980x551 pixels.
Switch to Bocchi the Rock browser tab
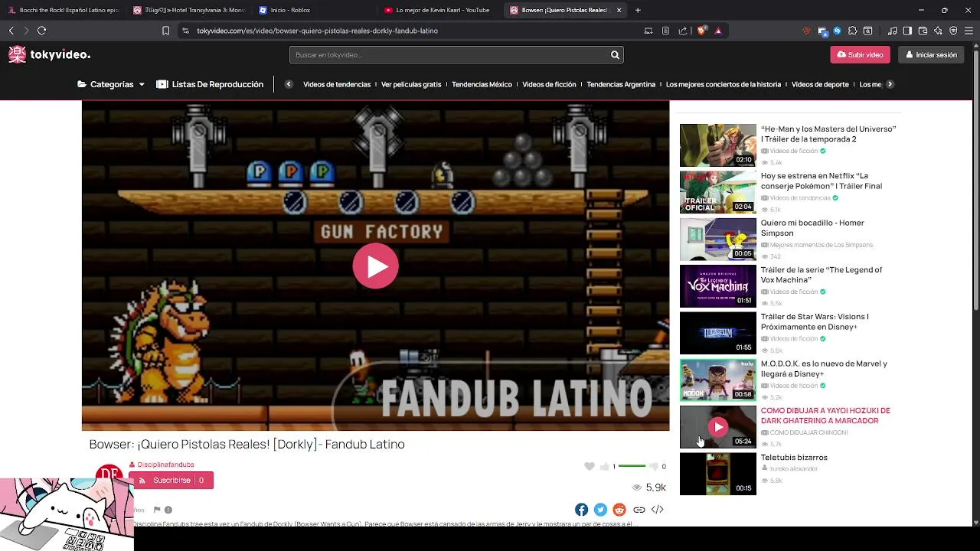(x=63, y=10)
